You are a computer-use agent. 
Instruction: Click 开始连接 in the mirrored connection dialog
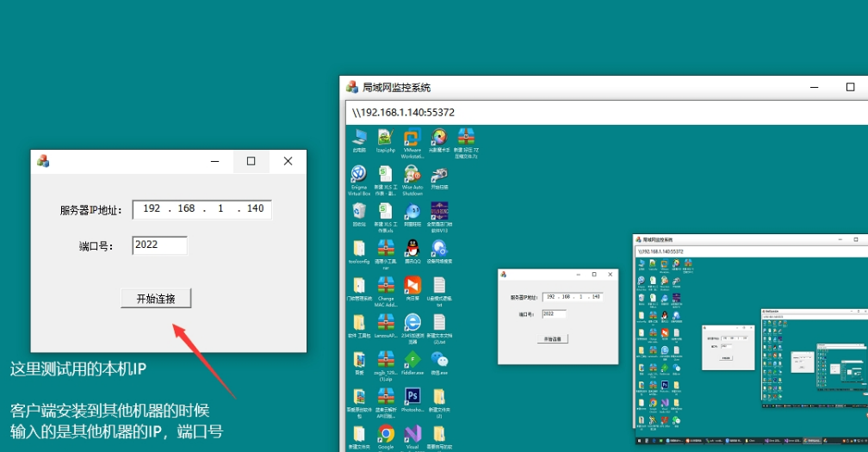coord(553,338)
